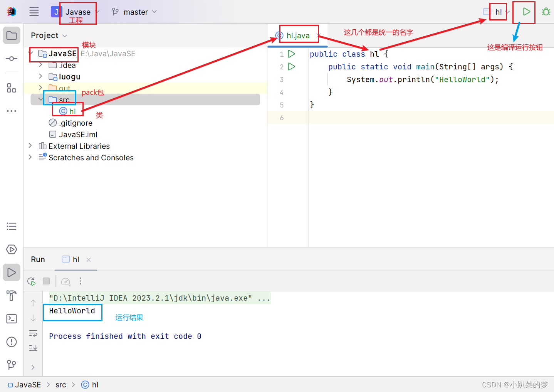Click the HelloWorld output line
The height and width of the screenshot is (392, 554).
(x=72, y=311)
